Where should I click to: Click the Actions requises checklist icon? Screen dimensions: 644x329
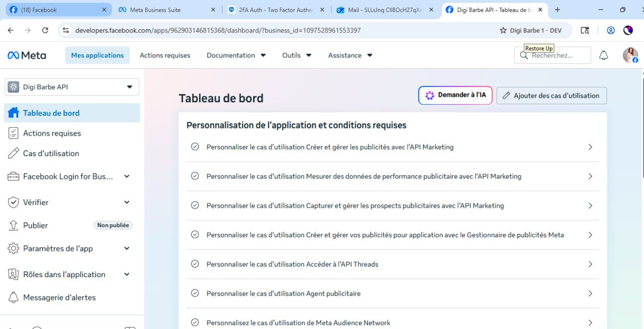point(14,133)
